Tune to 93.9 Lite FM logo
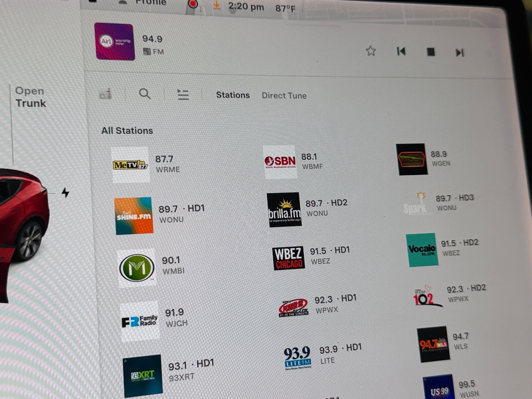This screenshot has width=532, height=399. coord(298,358)
